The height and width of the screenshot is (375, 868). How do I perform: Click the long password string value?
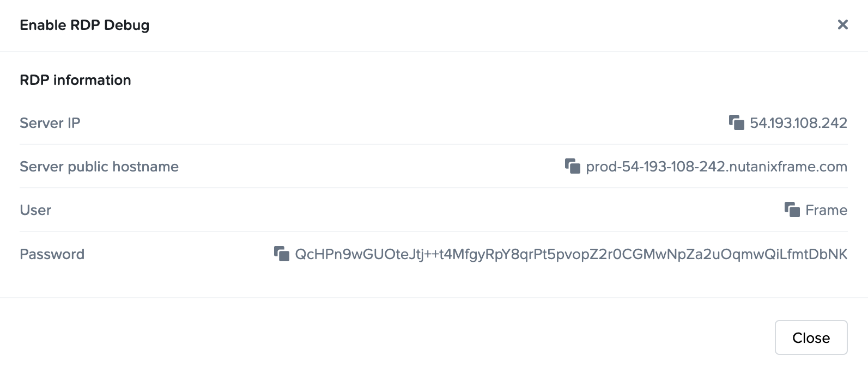point(570,254)
